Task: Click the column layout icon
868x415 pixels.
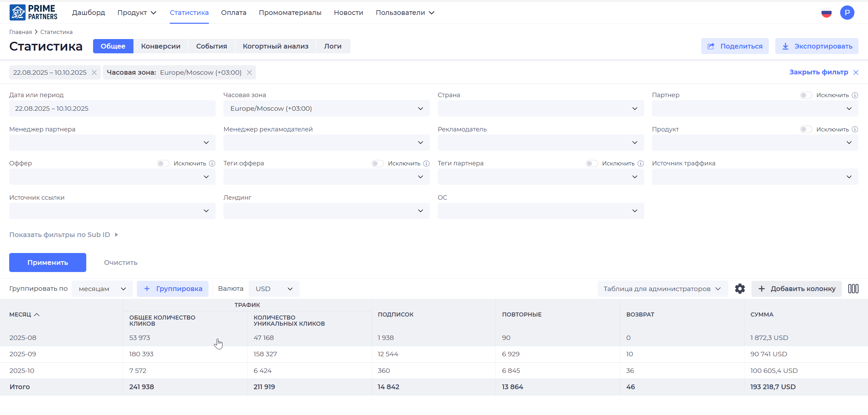Action: coord(853,289)
